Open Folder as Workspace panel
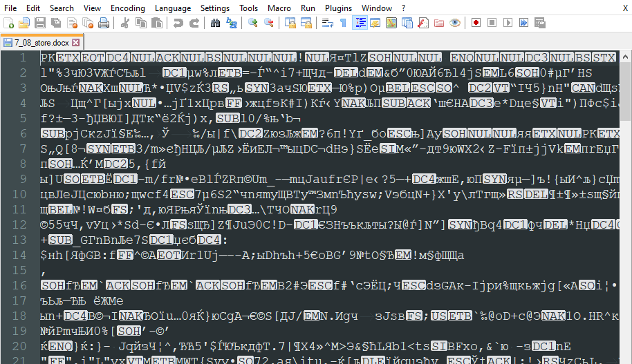Image resolution: width=632 pixels, height=364 pixels. point(439,23)
